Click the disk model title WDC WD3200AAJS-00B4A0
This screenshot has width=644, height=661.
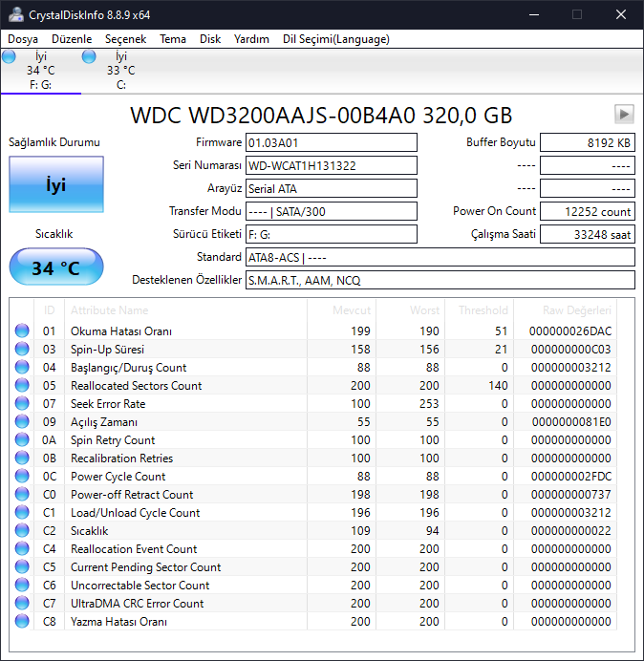point(321,115)
